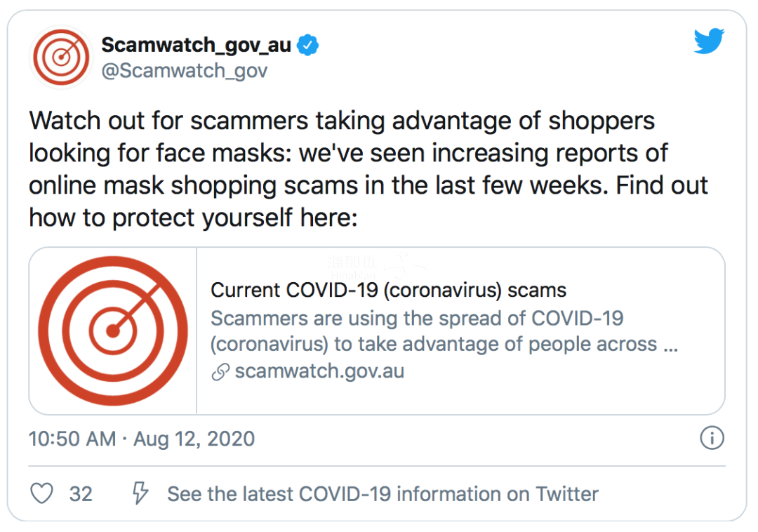Open the Scamwatch target card thumbnail
This screenshot has width=758, height=532.
click(113, 331)
